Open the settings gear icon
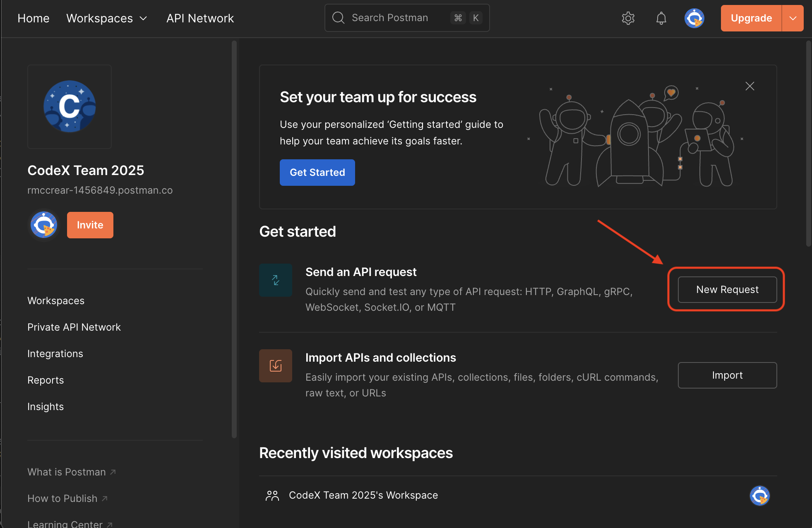812x528 pixels. 628,18
